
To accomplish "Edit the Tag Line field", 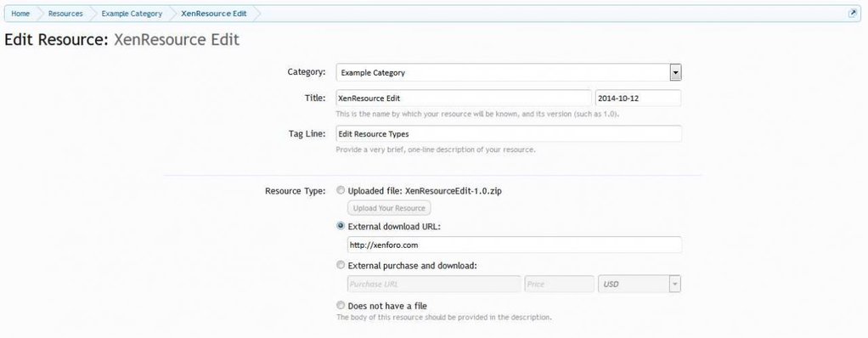I will point(509,134).
